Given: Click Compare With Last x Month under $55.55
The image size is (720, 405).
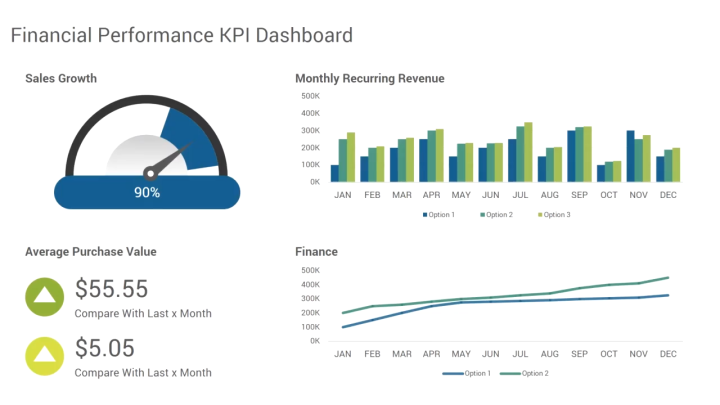Looking at the screenshot, I should 143,314.
